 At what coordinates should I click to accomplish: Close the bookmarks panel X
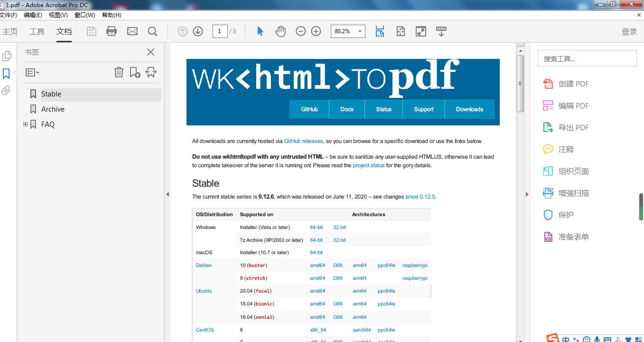pos(150,52)
